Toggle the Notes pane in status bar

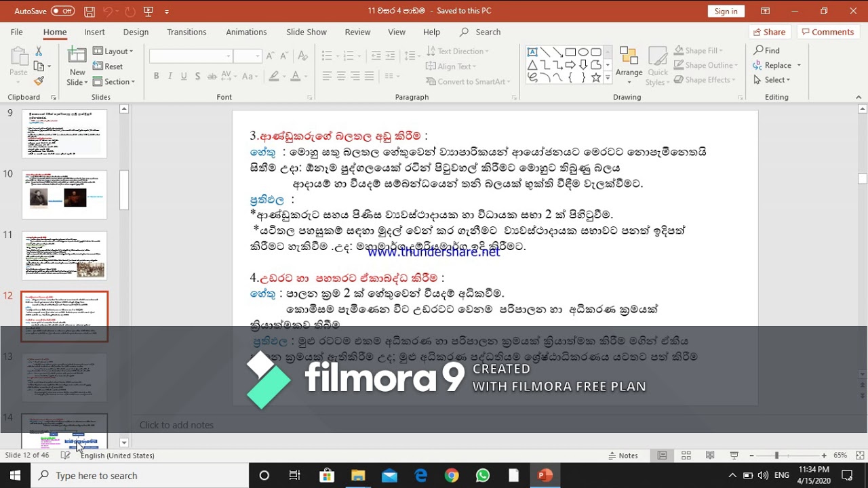pos(623,455)
